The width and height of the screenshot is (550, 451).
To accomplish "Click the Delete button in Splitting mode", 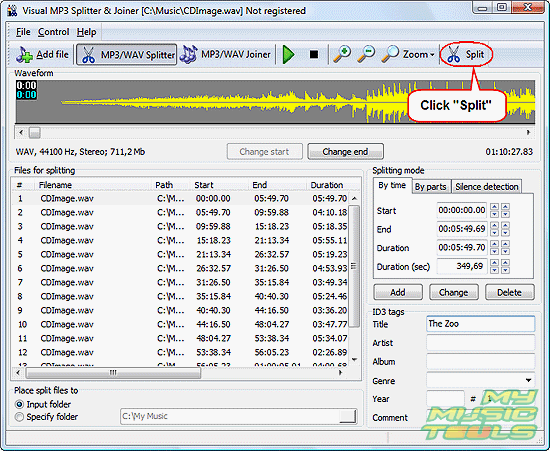I will tap(509, 292).
